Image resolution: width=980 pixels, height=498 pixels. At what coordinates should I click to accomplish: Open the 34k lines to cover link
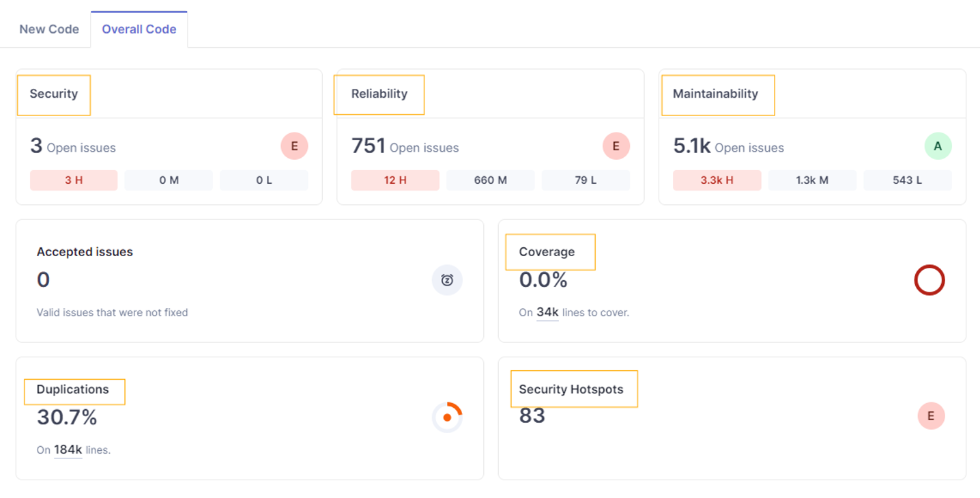click(547, 312)
